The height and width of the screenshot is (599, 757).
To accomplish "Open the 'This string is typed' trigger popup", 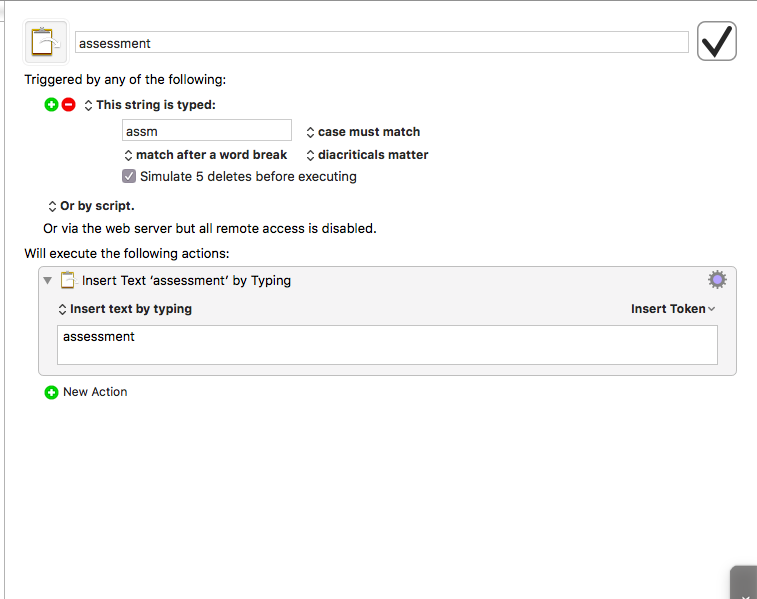I will click(x=150, y=105).
